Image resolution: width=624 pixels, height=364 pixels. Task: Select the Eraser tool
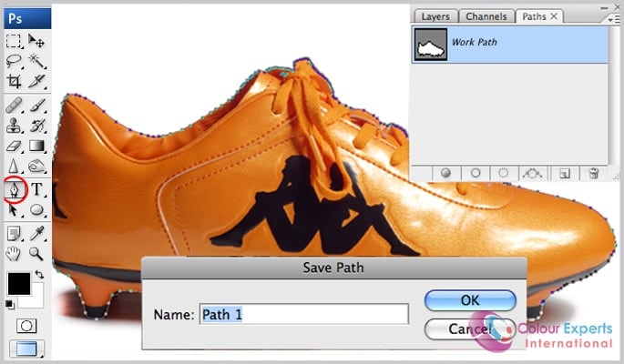tap(14, 146)
